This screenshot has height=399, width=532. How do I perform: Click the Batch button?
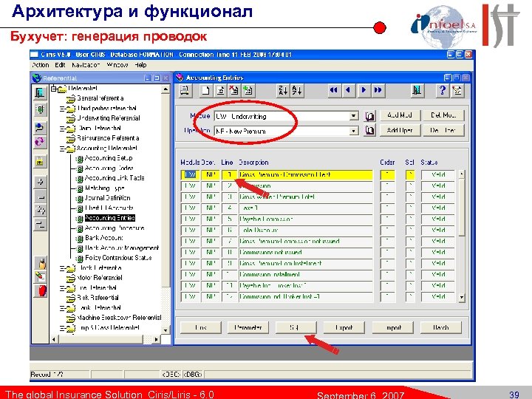click(440, 328)
